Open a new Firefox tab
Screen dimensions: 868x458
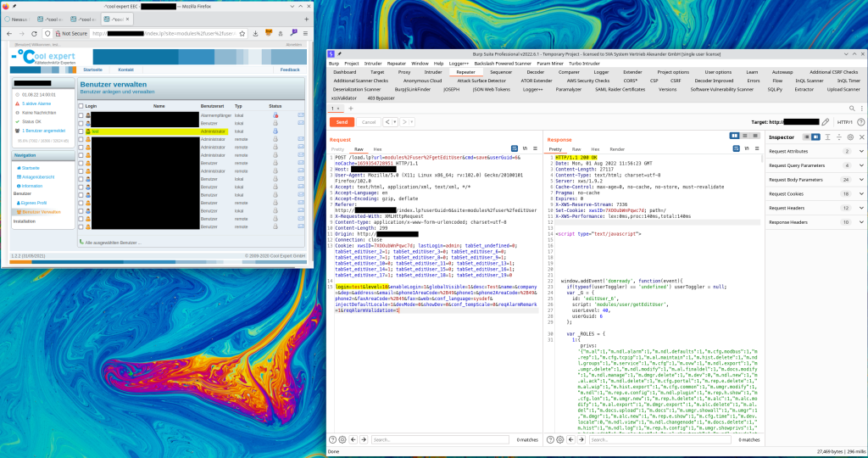[306, 19]
